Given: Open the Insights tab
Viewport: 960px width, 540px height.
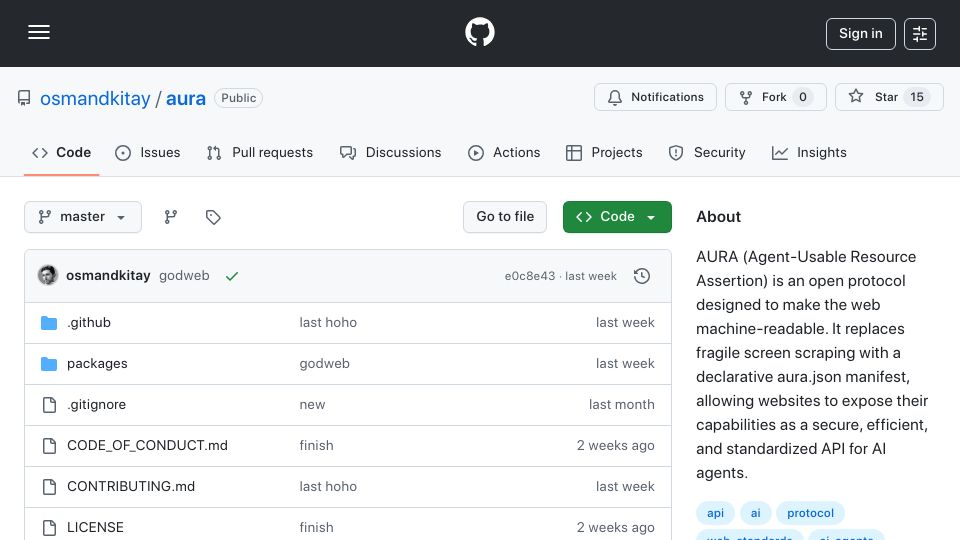Looking at the screenshot, I should click(x=809, y=152).
